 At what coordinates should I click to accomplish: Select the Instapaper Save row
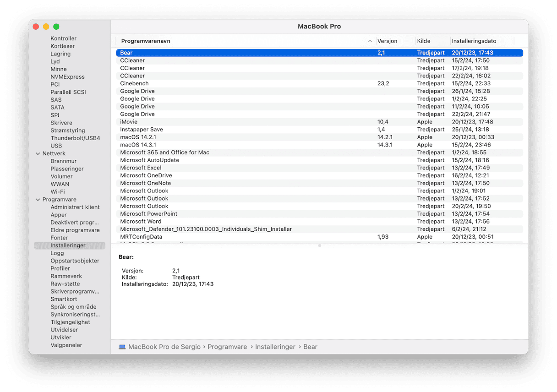click(319, 130)
